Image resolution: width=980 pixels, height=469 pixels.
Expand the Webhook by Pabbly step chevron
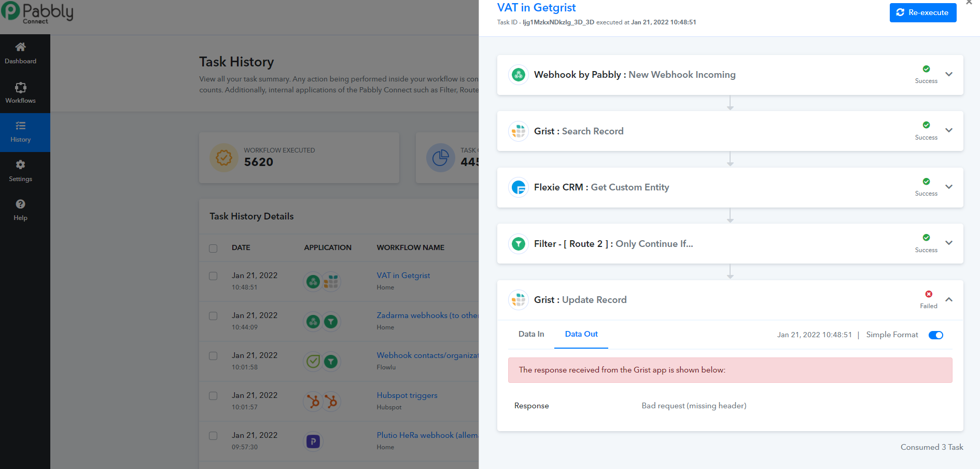(x=949, y=74)
